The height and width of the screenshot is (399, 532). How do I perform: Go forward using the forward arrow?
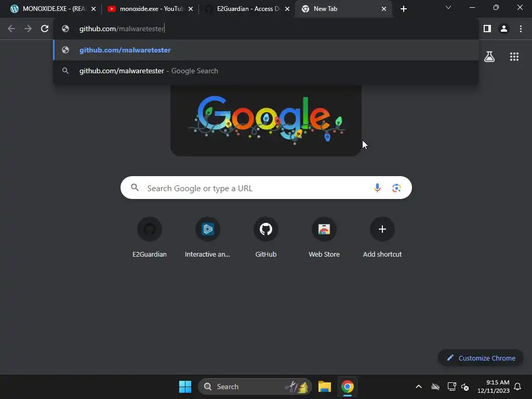(x=28, y=29)
